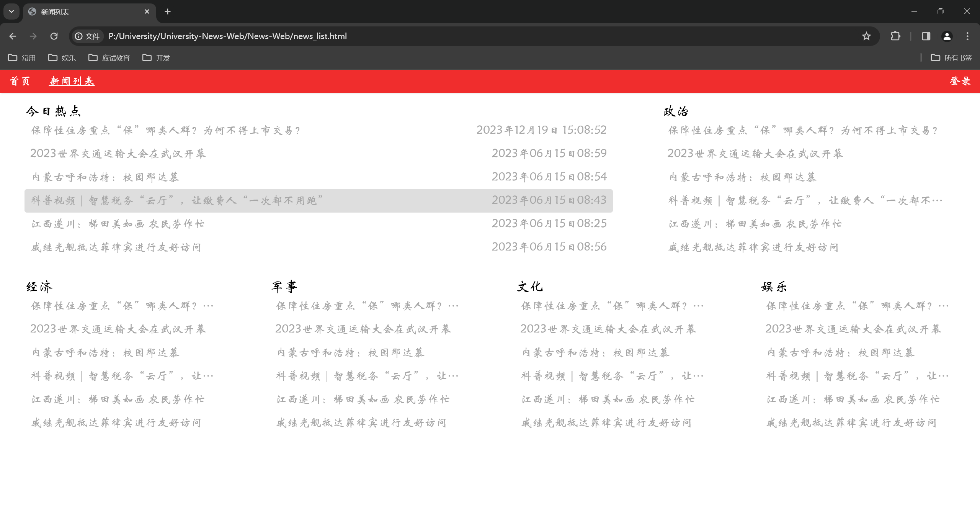The width and height of the screenshot is (980, 524).
Task: Open 戚继光舰 headline under 娱乐
Action: coord(851,422)
